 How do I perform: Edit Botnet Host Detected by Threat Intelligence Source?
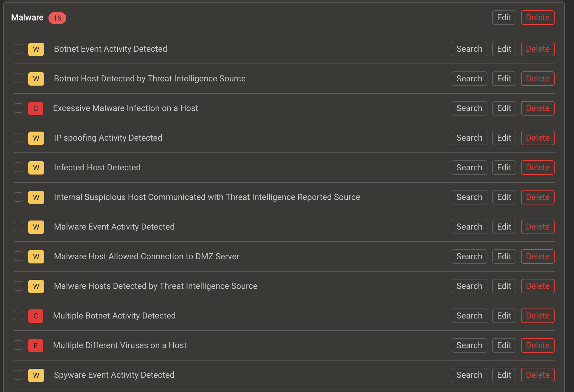(504, 79)
